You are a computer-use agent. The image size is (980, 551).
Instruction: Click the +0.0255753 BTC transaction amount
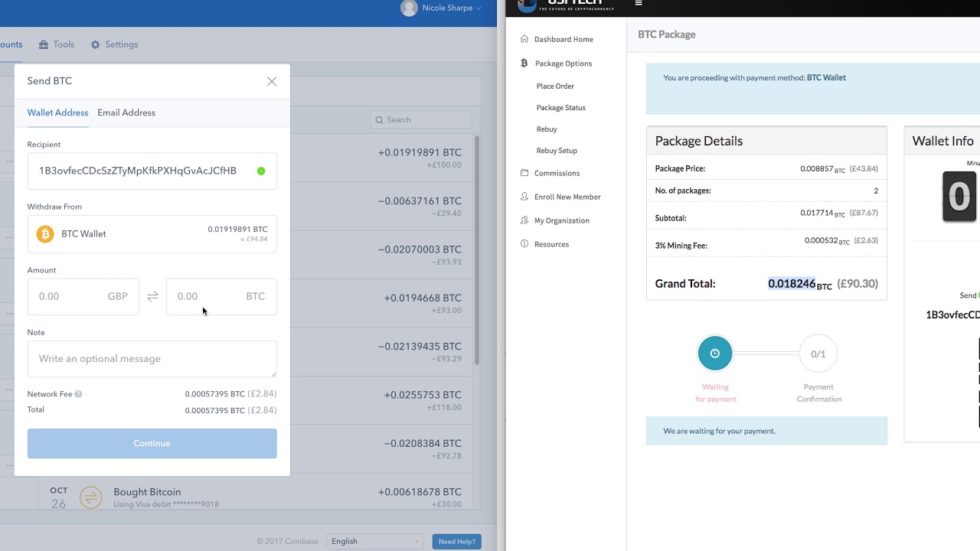pos(423,395)
